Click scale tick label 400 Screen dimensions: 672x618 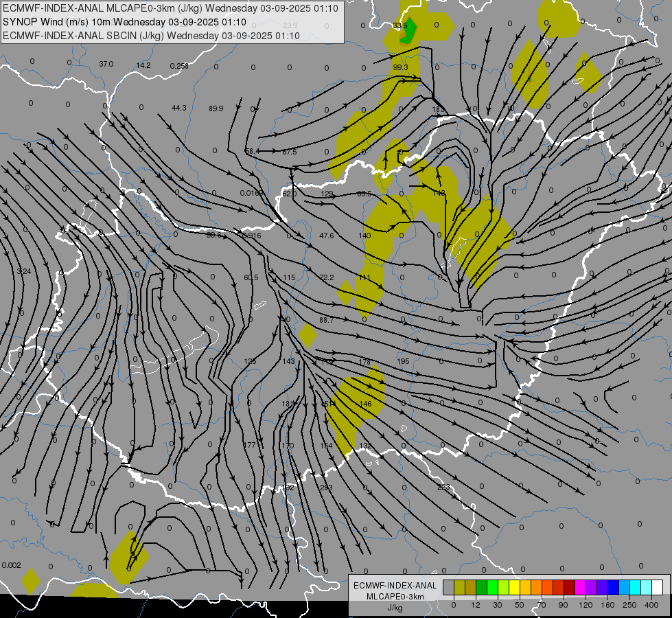651,605
